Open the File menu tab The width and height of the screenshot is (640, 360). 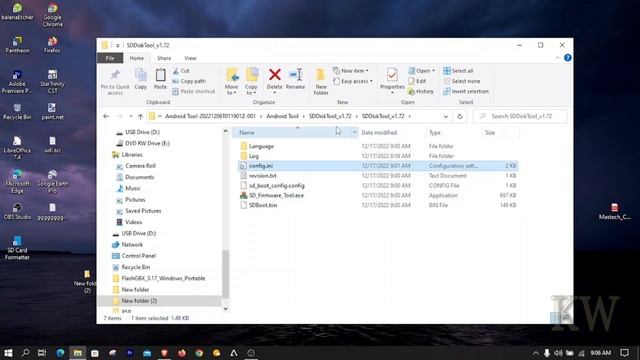point(110,58)
